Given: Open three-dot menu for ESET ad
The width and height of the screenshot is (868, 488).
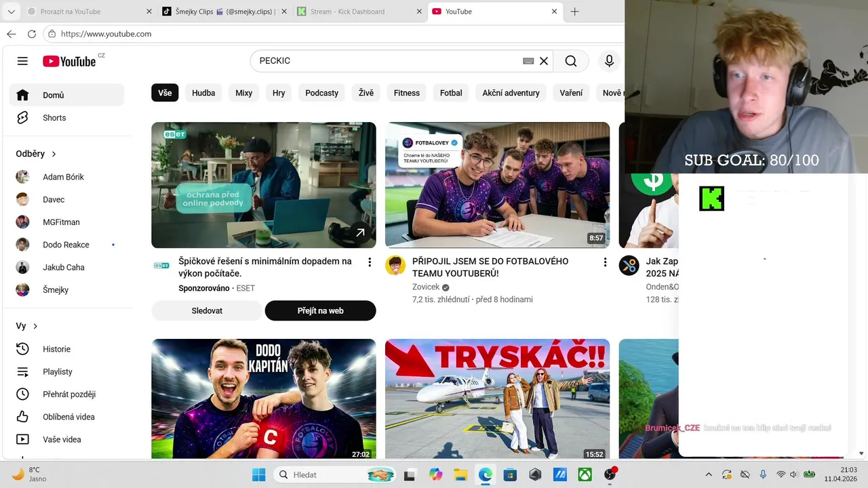Looking at the screenshot, I should point(370,262).
